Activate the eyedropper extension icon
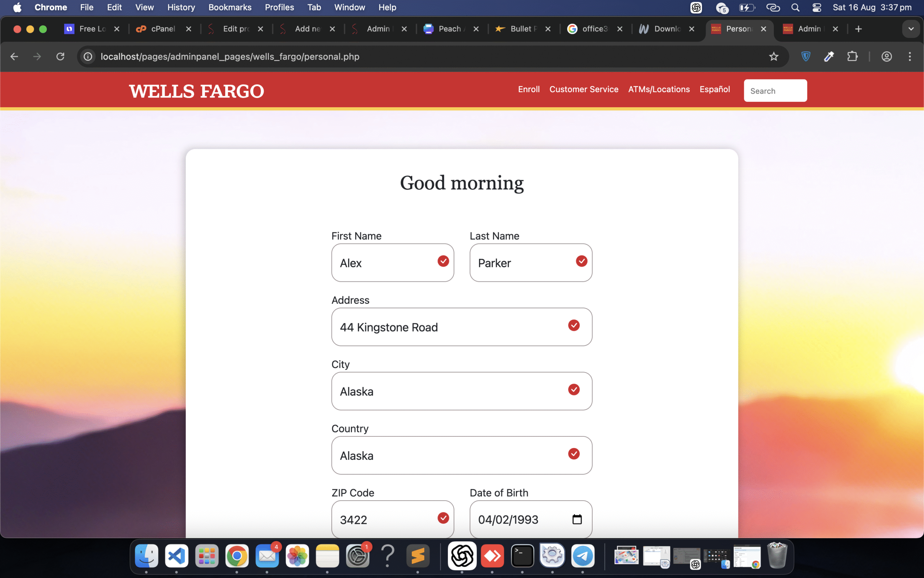This screenshot has height=578, width=924. (x=829, y=57)
